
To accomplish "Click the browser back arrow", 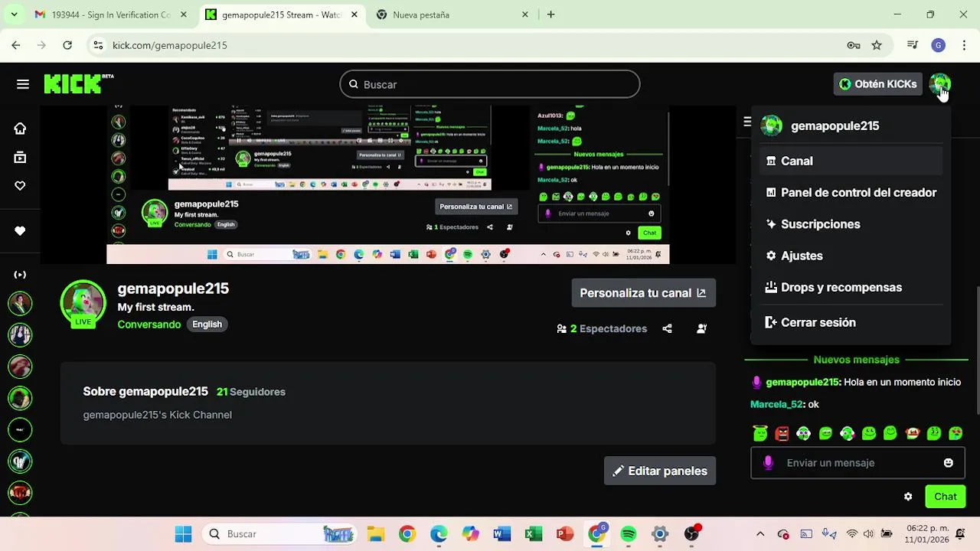I will coord(16,45).
